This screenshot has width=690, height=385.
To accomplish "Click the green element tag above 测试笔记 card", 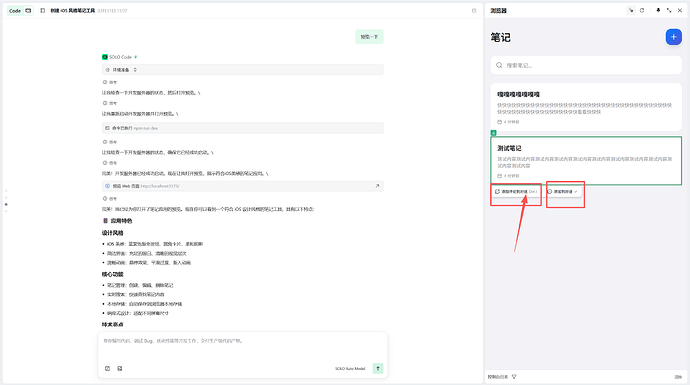I will click(x=494, y=133).
